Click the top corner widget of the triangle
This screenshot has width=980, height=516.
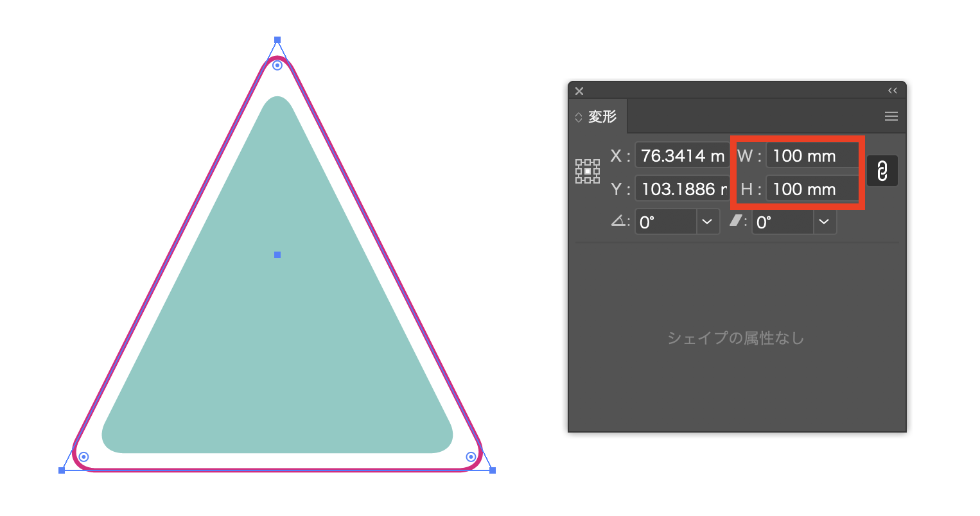point(277,65)
